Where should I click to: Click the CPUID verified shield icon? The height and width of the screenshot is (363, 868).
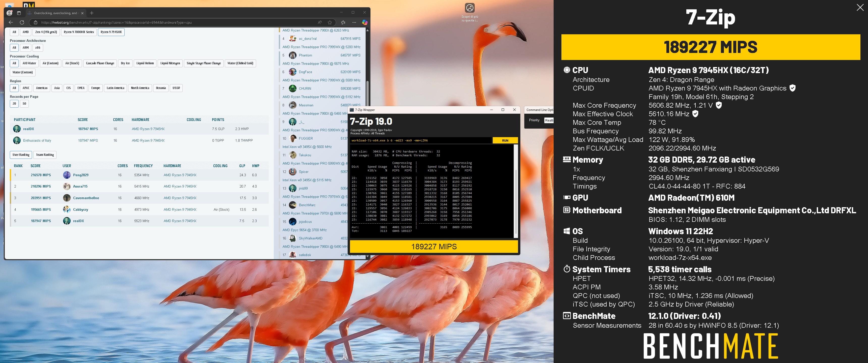(x=793, y=88)
